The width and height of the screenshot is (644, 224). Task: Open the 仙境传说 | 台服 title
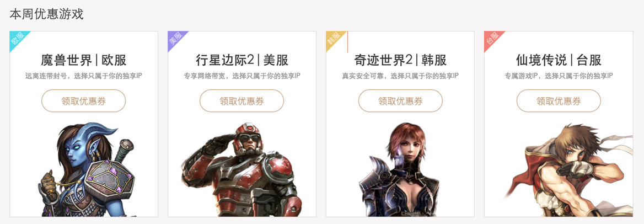click(559, 61)
